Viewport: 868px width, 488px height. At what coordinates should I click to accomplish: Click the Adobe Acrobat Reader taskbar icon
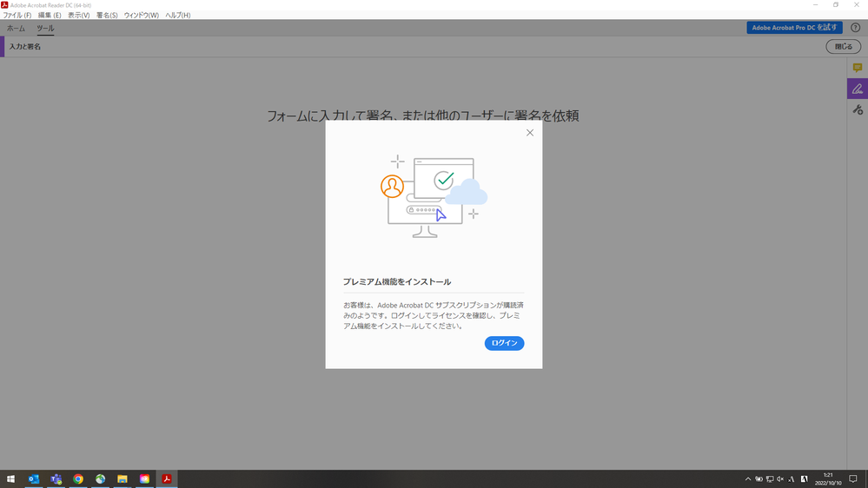pyautogui.click(x=167, y=479)
